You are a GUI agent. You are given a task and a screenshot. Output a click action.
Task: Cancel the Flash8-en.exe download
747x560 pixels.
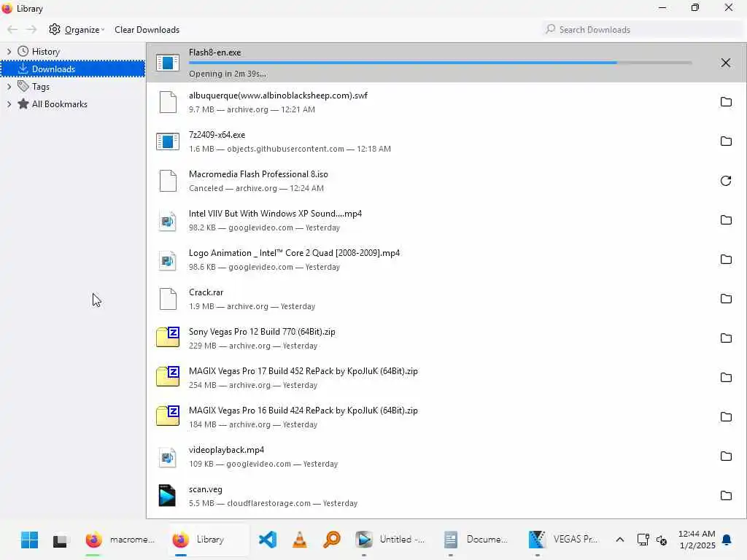pyautogui.click(x=725, y=63)
